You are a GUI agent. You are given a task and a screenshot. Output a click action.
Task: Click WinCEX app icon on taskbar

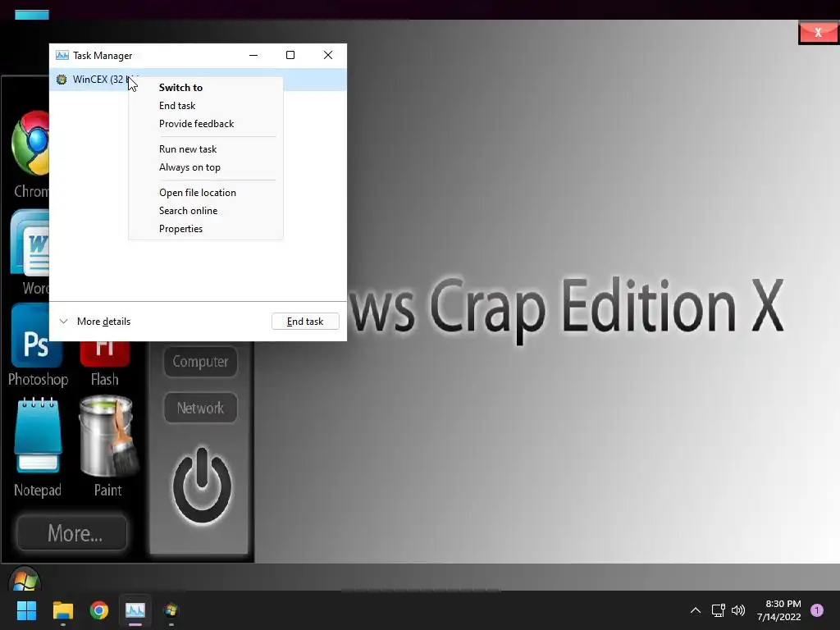point(171,610)
